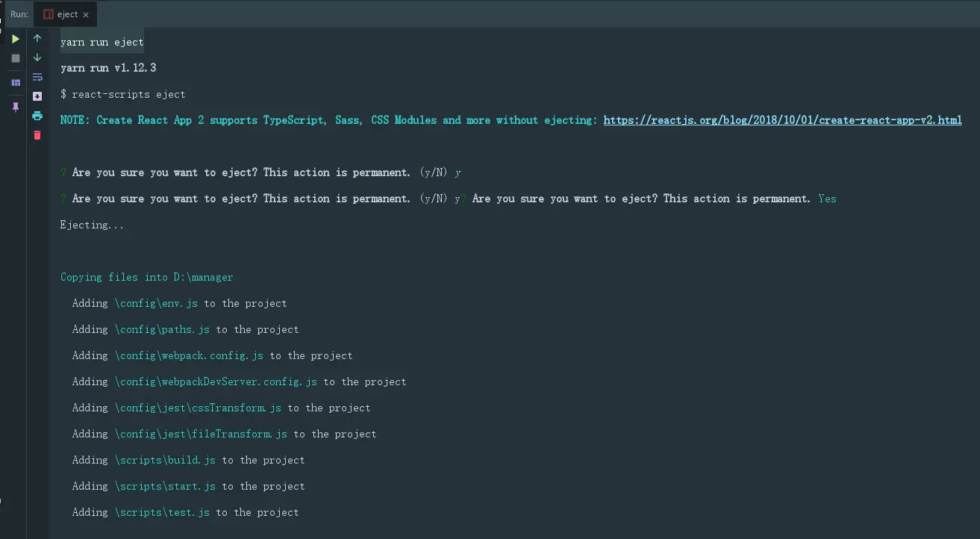Screen dimensions: 980x539
Task: Toggle soft-wrap for the console
Action: click(x=37, y=77)
